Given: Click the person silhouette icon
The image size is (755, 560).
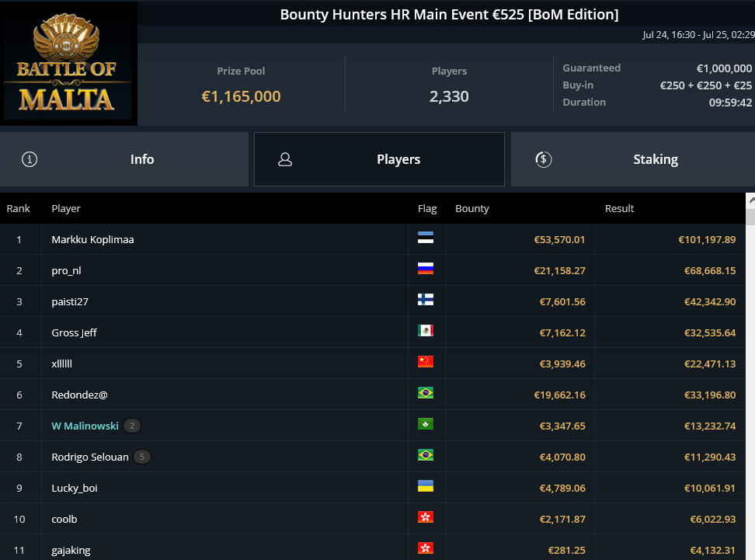Looking at the screenshot, I should 285,159.
